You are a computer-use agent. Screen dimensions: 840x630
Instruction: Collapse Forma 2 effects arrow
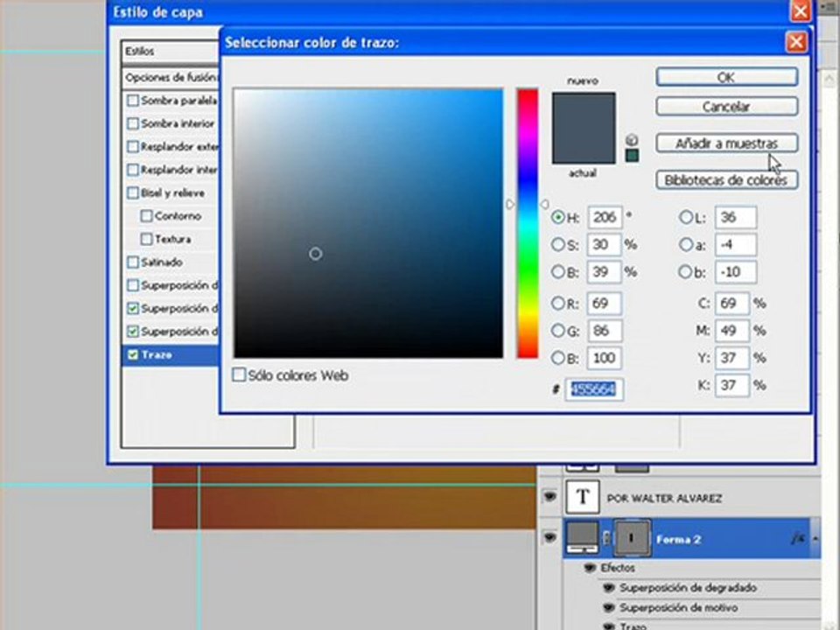[815, 538]
